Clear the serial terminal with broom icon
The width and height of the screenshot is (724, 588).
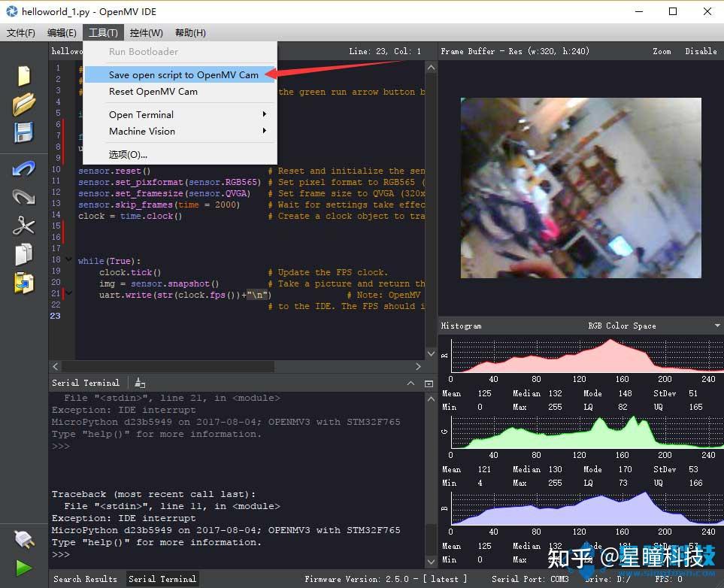(140, 383)
